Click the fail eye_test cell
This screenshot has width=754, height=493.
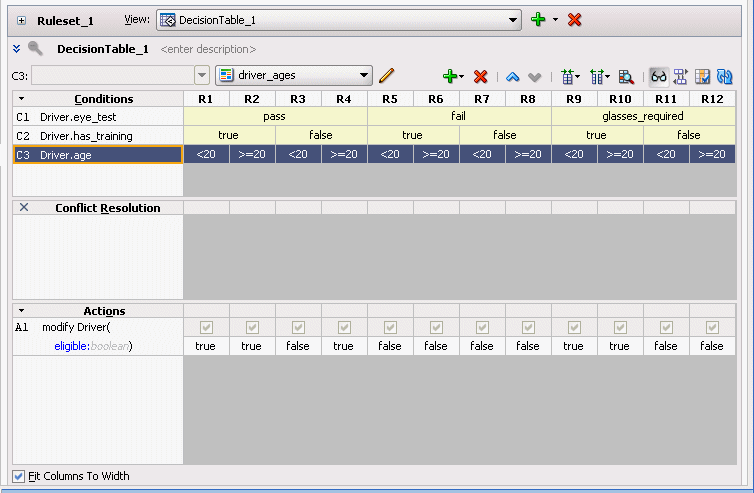(x=459, y=116)
